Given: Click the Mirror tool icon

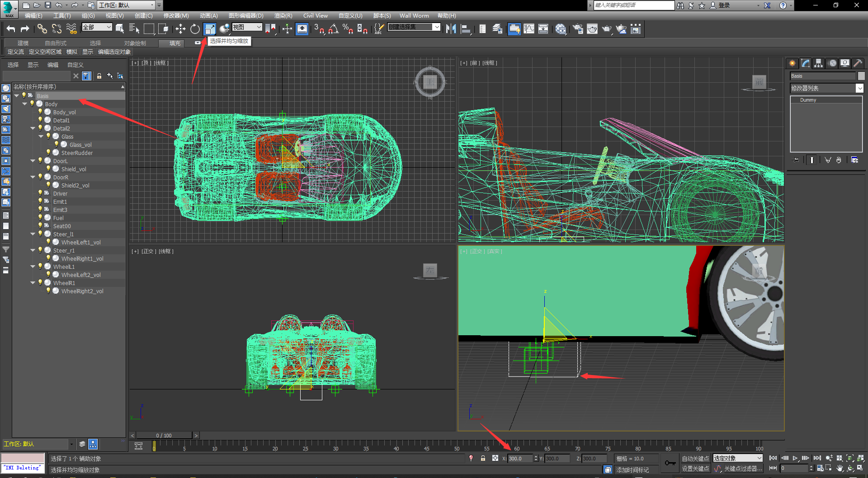Looking at the screenshot, I should [451, 29].
